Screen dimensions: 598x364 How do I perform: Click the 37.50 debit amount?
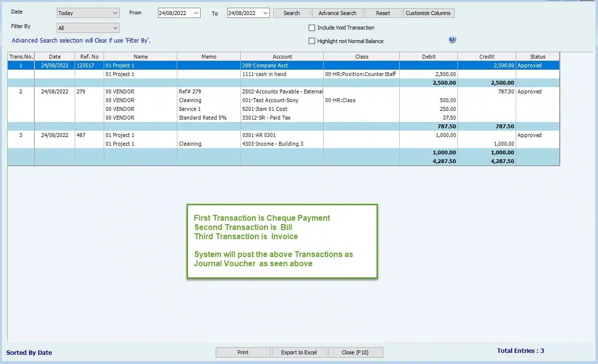click(449, 118)
